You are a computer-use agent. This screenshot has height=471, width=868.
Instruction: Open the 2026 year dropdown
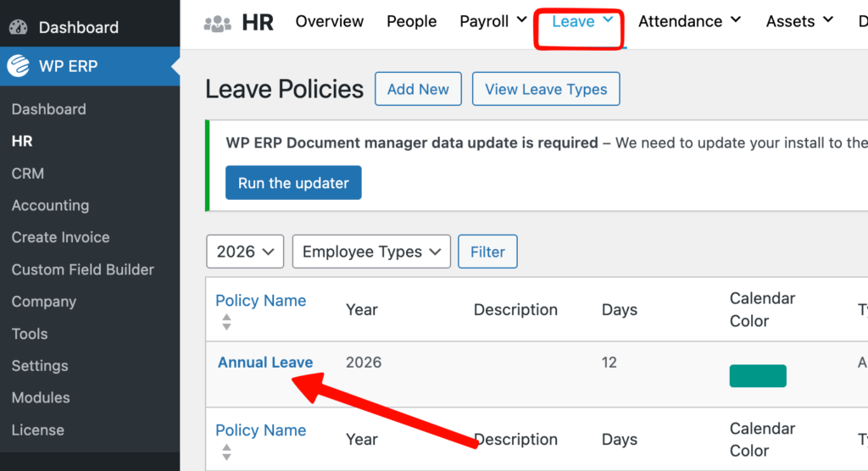pyautogui.click(x=245, y=252)
